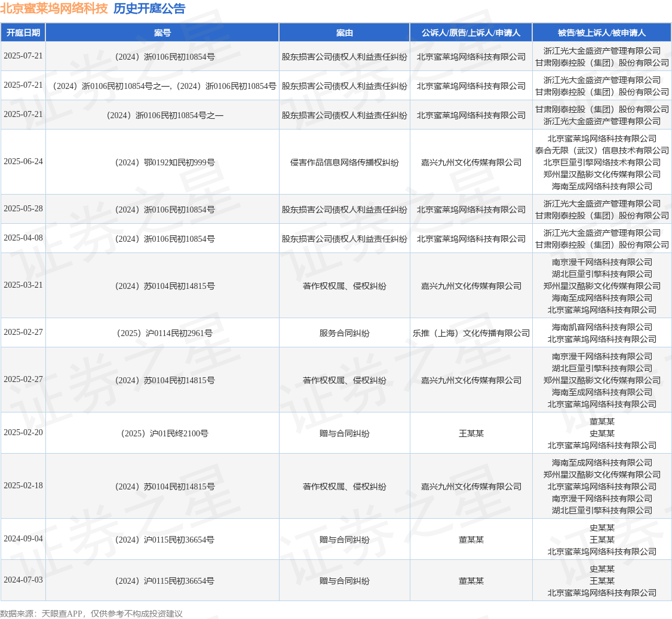Select the 案由 column header

tap(345, 33)
